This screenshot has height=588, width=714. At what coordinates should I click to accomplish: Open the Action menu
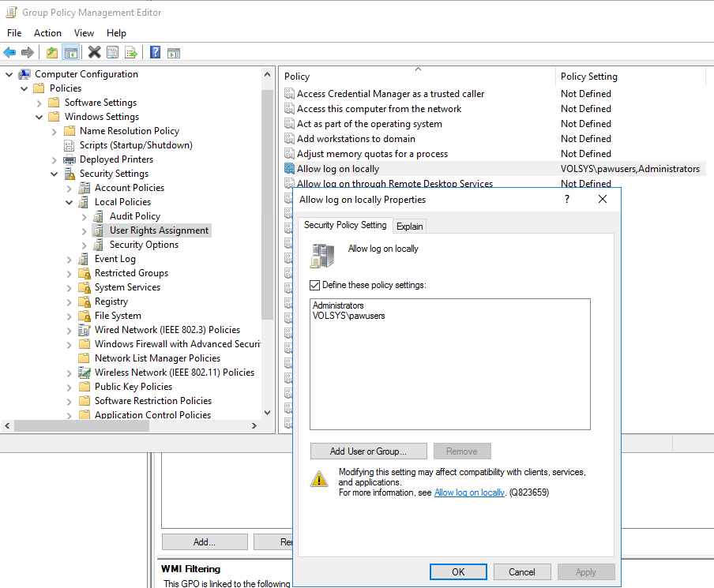(x=47, y=32)
